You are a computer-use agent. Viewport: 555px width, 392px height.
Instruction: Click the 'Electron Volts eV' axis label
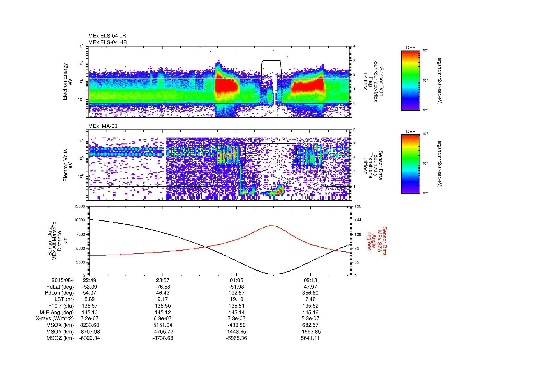pyautogui.click(x=68, y=165)
